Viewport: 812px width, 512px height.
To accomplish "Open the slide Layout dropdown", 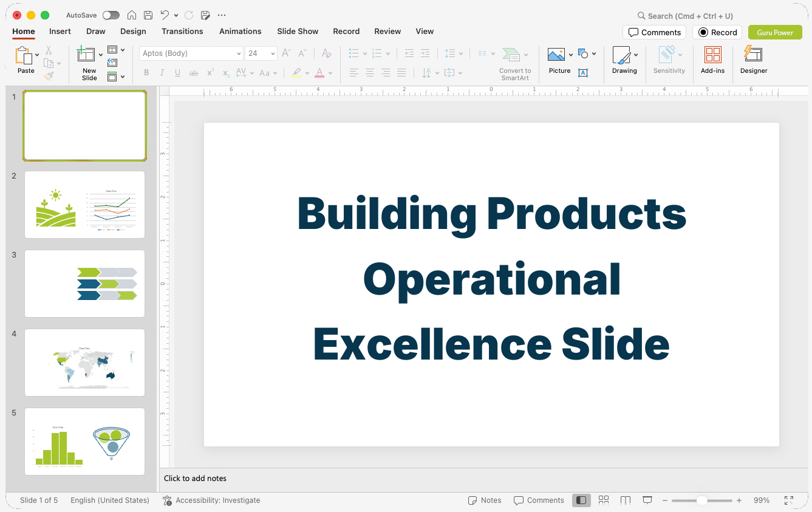I will 116,50.
